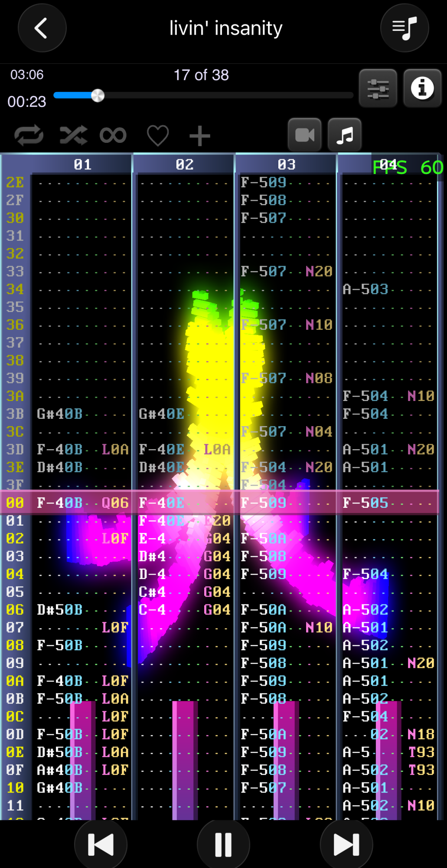Click note F-40B Q06 in channel 01
Screen dimensions: 447x868
tap(82, 503)
